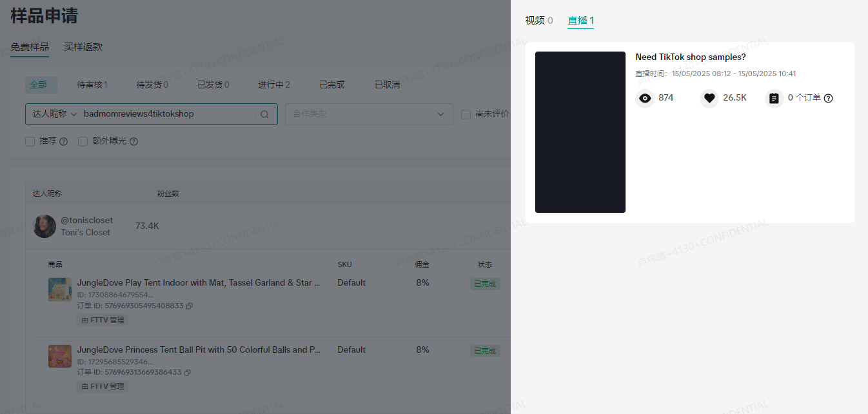Click the heart icon next to 26.5K
The image size is (868, 414).
tap(709, 98)
